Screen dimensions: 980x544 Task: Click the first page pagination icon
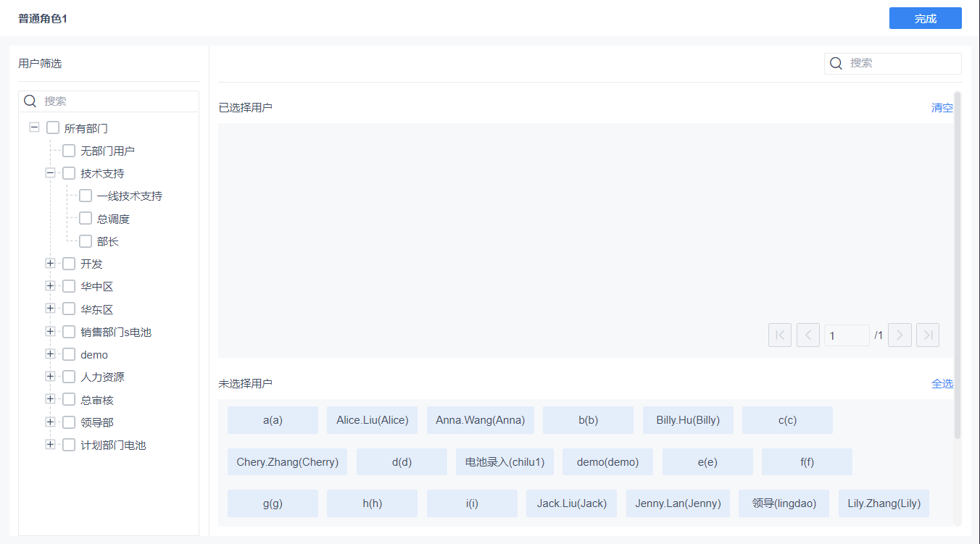coord(780,335)
